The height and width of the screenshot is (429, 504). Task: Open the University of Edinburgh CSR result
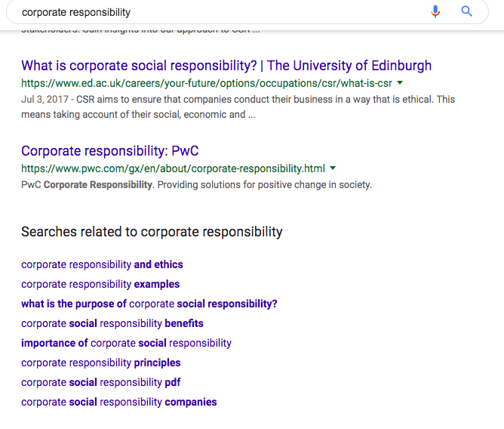coord(226,66)
